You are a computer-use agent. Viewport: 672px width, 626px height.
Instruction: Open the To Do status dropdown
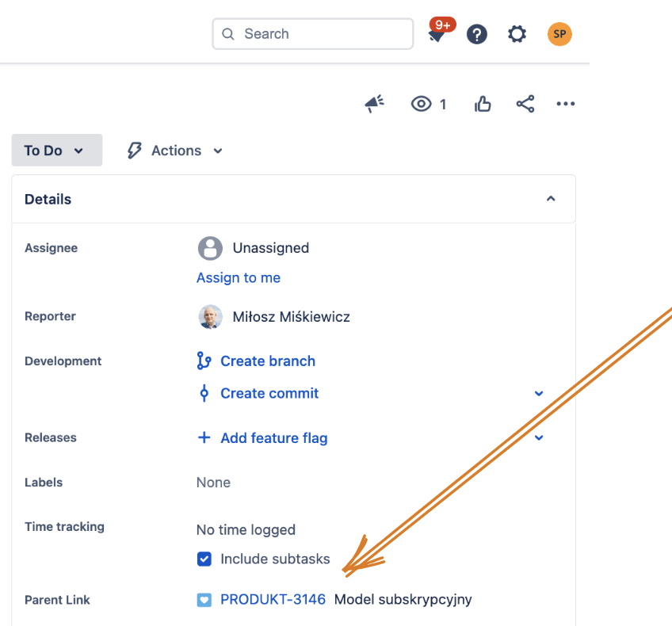56,151
